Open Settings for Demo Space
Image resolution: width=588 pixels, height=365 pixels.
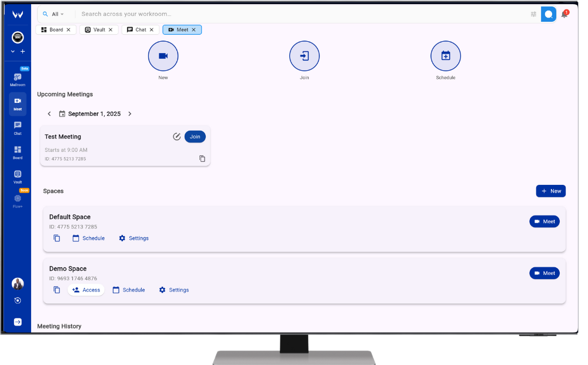[173, 290]
